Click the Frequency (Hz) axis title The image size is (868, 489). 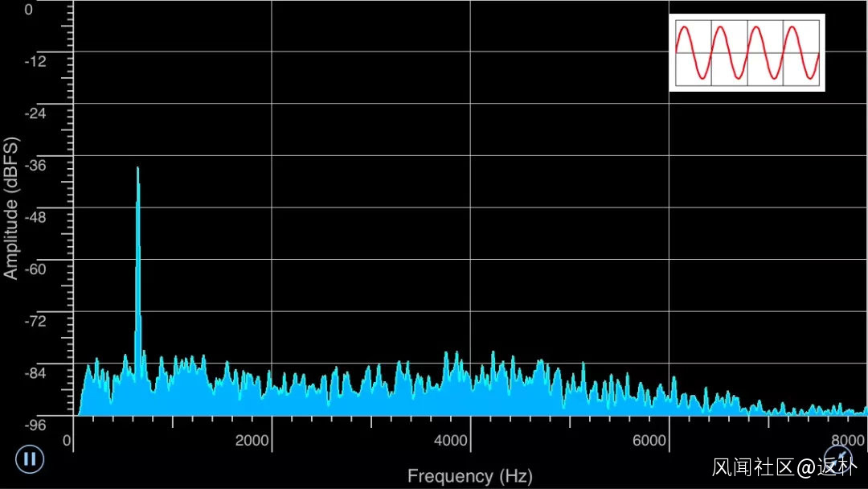click(470, 475)
